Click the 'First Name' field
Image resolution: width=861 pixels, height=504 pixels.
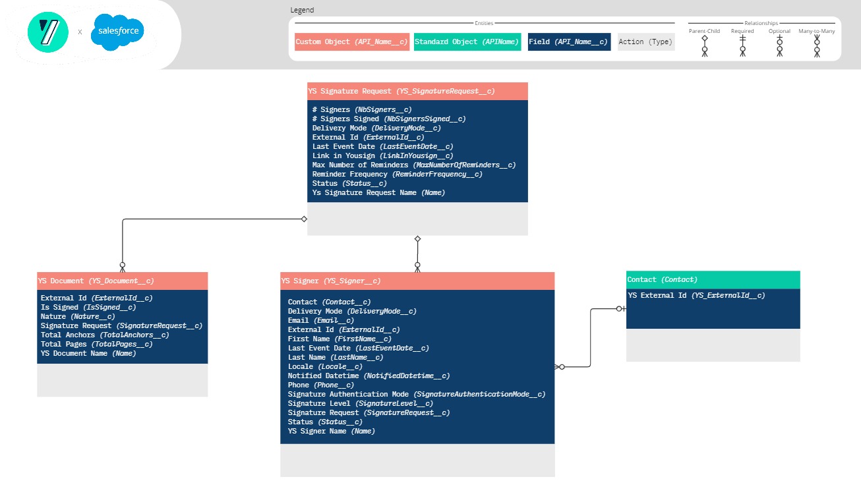click(x=340, y=339)
